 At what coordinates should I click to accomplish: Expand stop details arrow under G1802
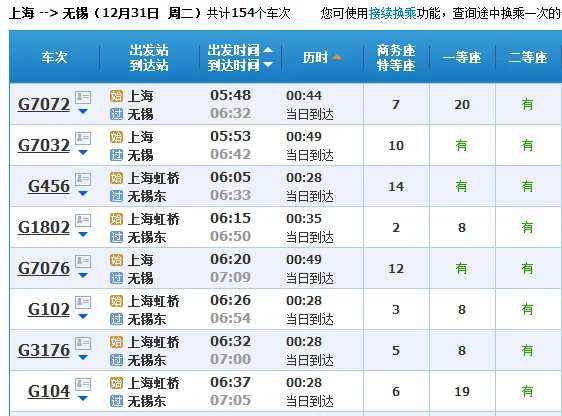coord(83,235)
